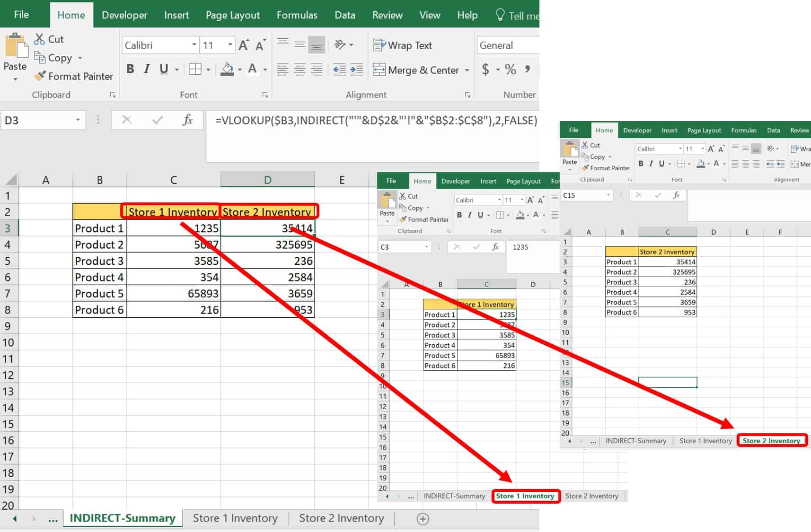The width and height of the screenshot is (811, 532).
Task: Click the Cut scissors icon in main window
Action: click(x=40, y=39)
